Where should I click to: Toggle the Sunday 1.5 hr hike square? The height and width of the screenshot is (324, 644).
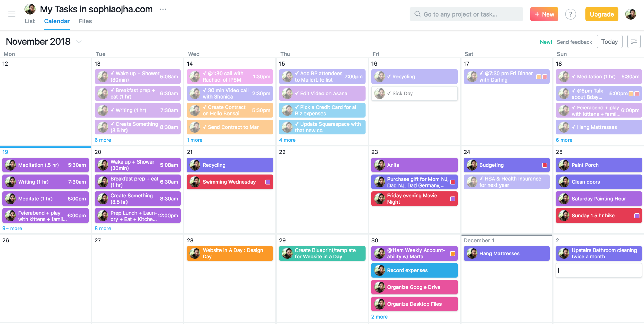tap(637, 216)
